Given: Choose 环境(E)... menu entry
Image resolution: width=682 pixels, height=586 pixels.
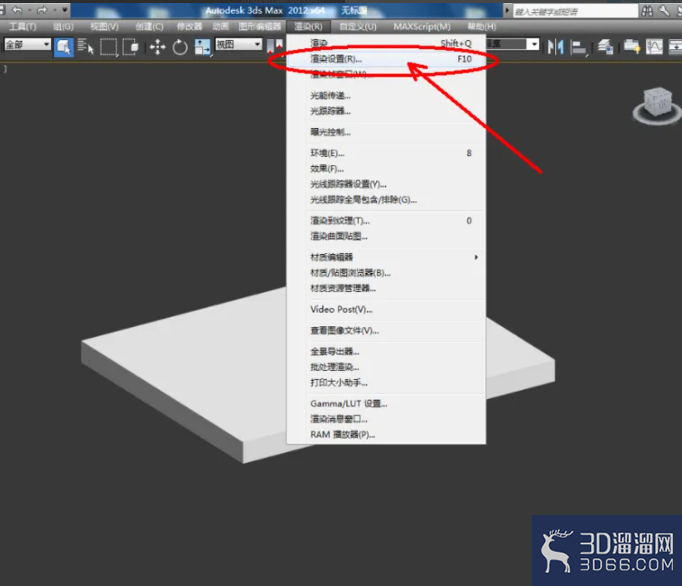Looking at the screenshot, I should 386,153.
